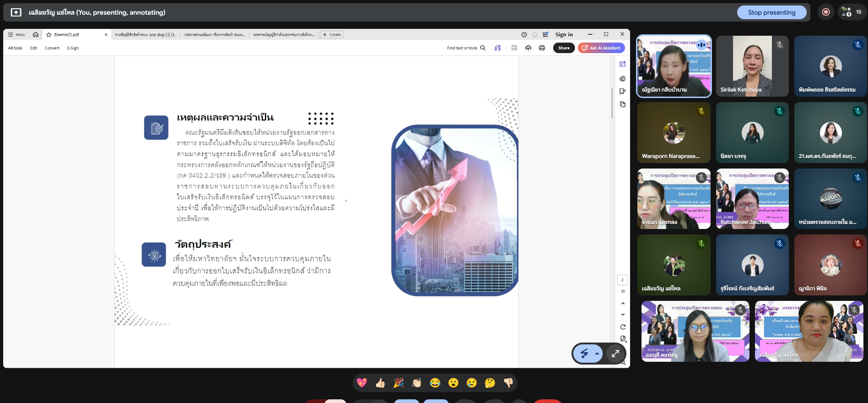Click the printer icon in Acrobat toolbar

point(542,48)
